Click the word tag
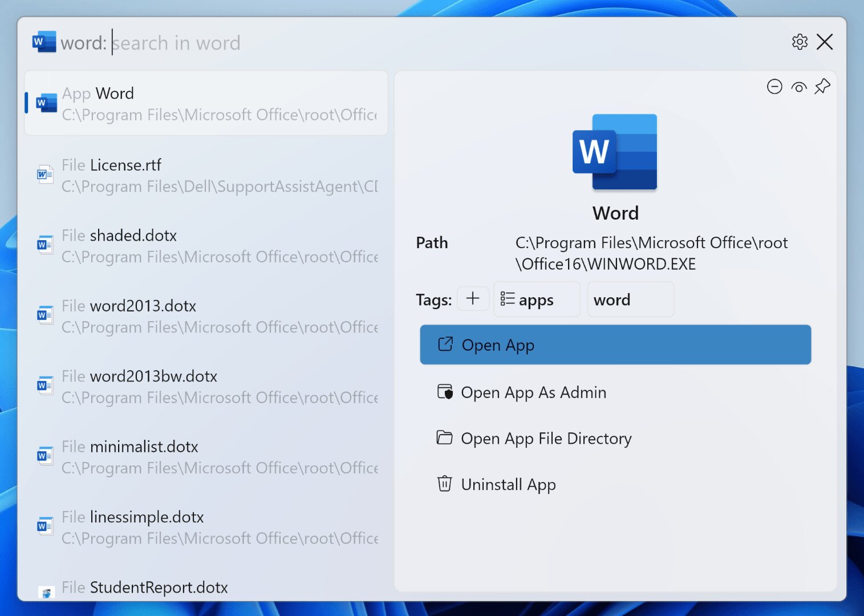This screenshot has width=864, height=616. (631, 299)
